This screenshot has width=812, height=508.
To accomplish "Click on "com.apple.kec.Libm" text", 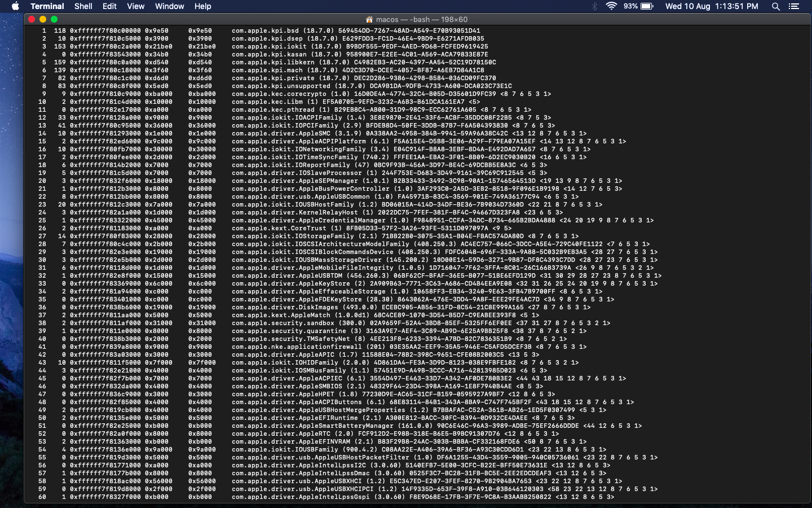I will [267, 102].
